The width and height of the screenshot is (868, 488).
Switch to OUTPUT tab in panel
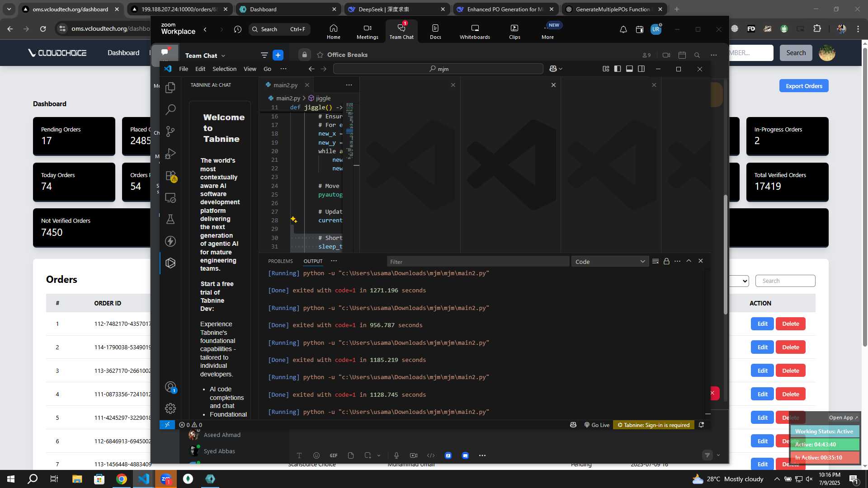pyautogui.click(x=313, y=261)
